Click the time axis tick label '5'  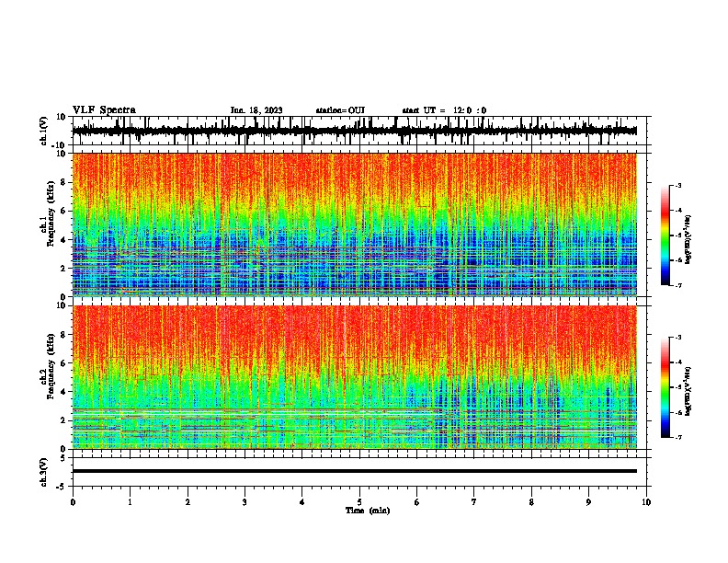(359, 502)
